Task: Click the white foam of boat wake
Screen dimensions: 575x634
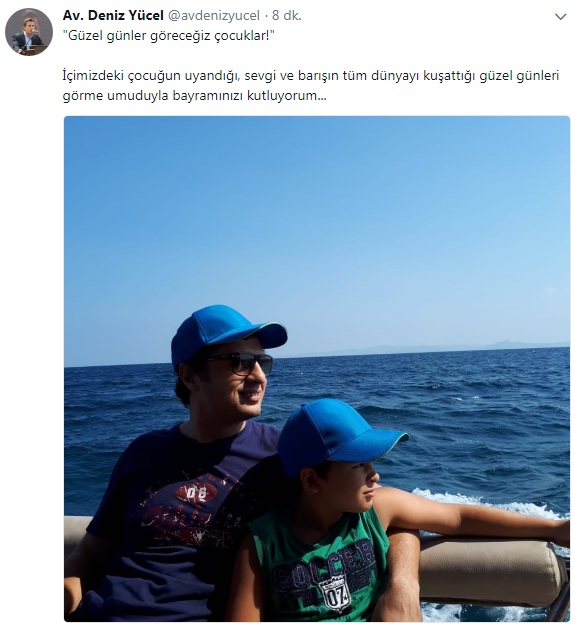Action: tap(491, 501)
